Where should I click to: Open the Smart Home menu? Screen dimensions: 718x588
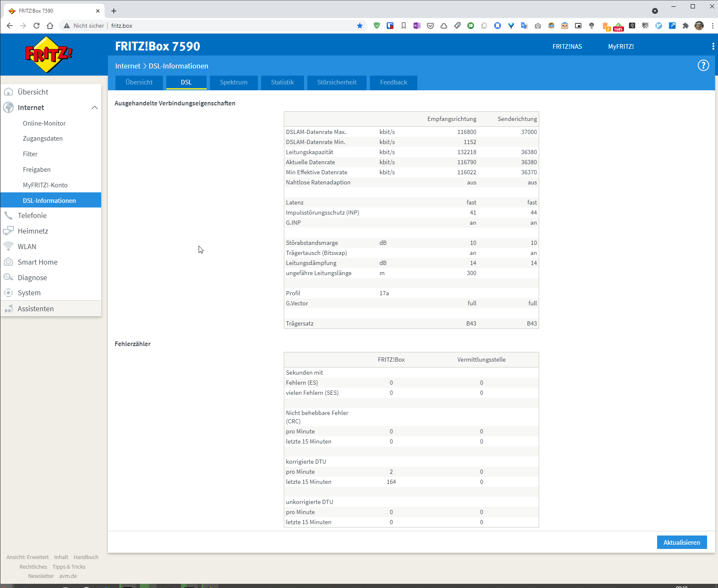(x=37, y=262)
